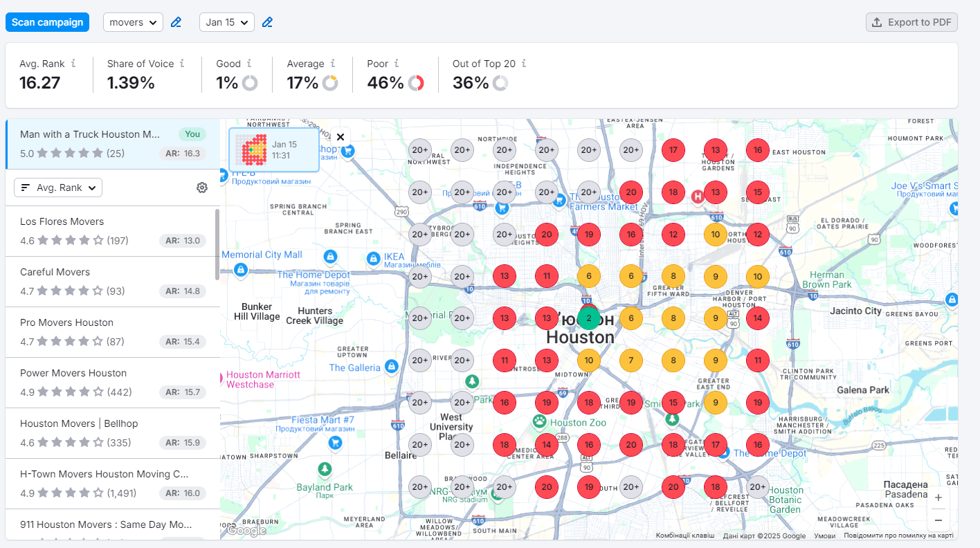Click the IKEA shopping pin on map
Viewport: 980px width, 548px height.
(x=374, y=257)
